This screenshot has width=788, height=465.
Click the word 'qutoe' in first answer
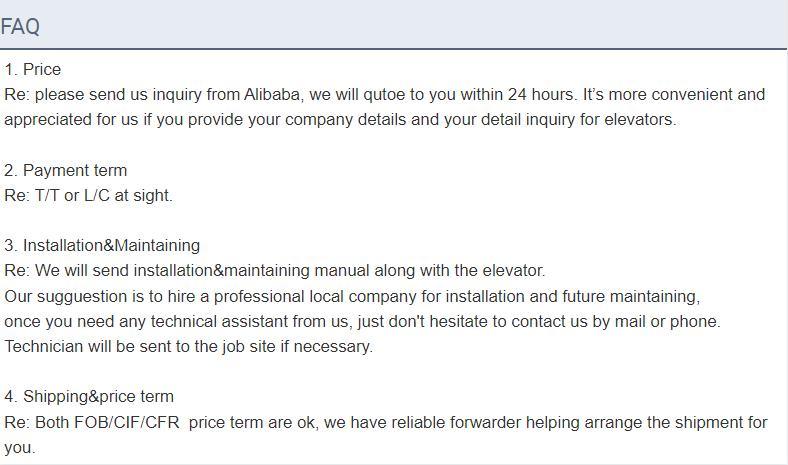tap(384, 95)
